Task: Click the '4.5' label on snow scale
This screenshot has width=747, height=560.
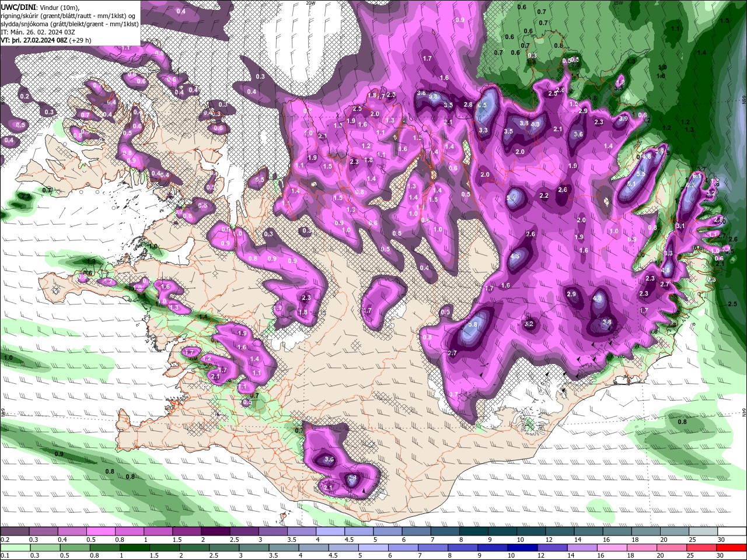Action: tap(348, 540)
